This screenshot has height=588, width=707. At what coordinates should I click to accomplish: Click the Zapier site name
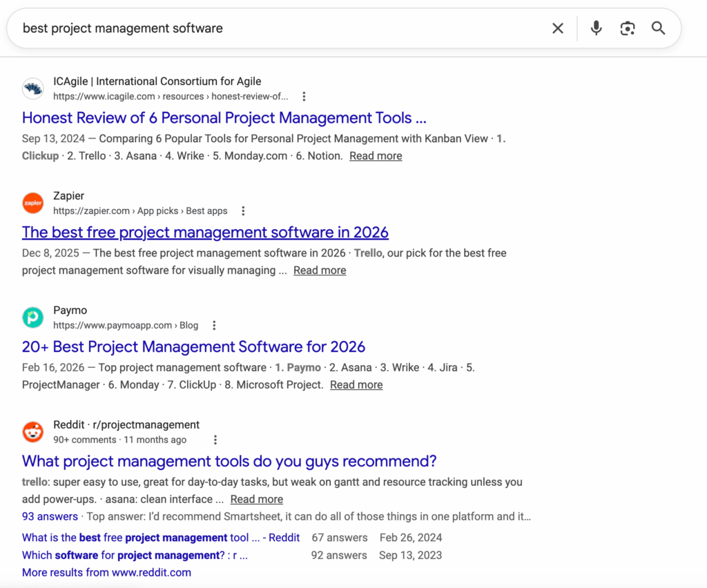click(68, 195)
